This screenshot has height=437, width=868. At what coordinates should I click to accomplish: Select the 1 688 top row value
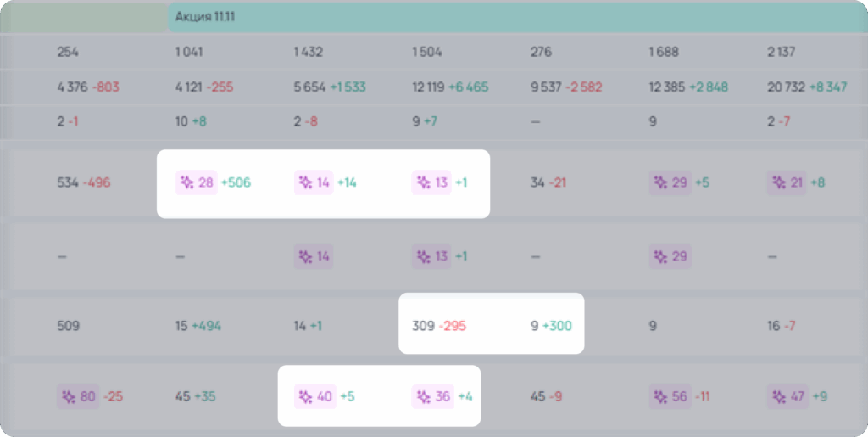click(x=664, y=52)
